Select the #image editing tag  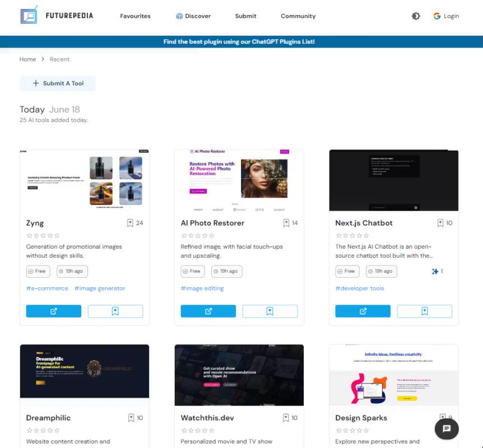[202, 288]
